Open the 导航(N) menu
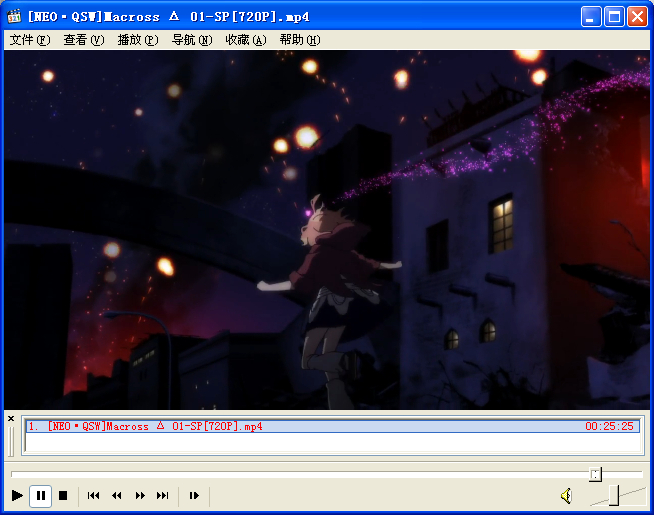The image size is (654, 515). click(x=192, y=40)
